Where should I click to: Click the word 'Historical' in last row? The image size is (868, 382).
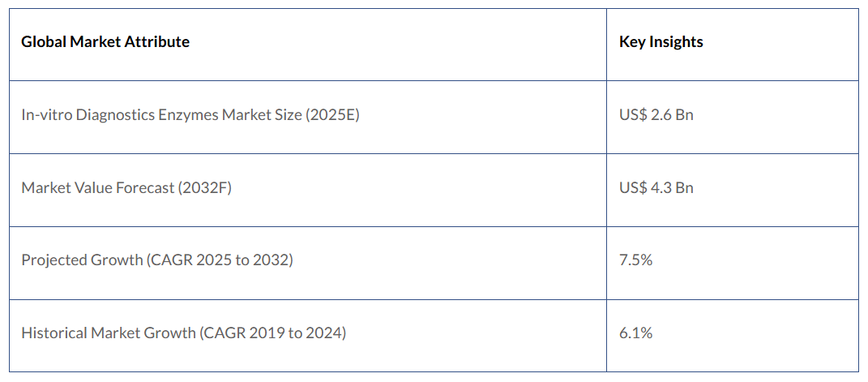pos(53,333)
